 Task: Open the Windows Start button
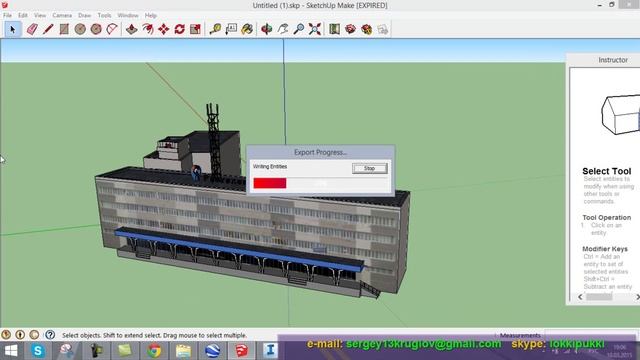11,351
